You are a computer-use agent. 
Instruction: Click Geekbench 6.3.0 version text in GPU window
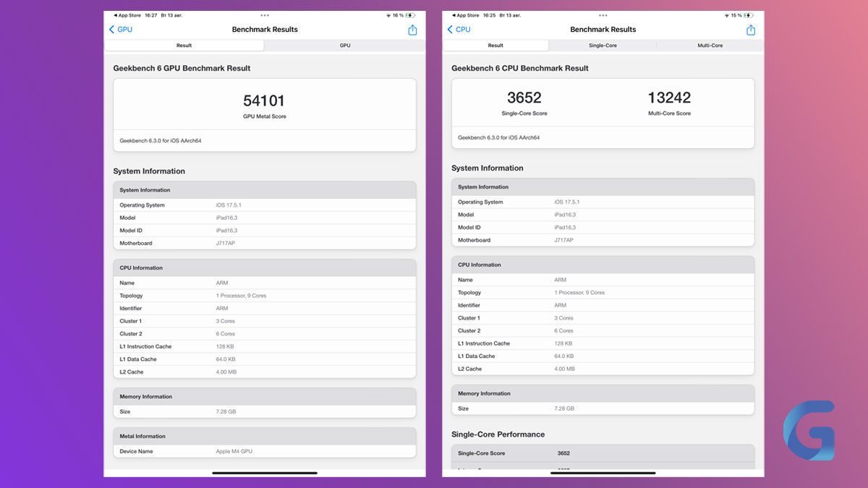pyautogui.click(x=161, y=140)
